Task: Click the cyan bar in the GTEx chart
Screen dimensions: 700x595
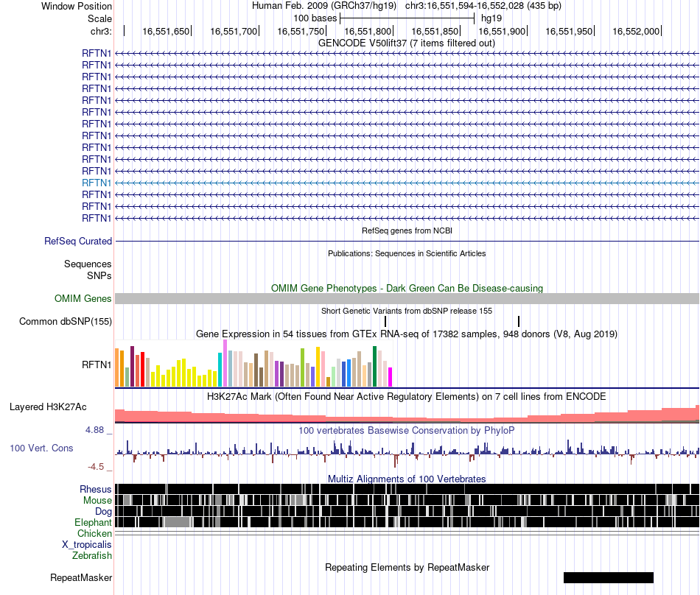Action: [x=220, y=370]
